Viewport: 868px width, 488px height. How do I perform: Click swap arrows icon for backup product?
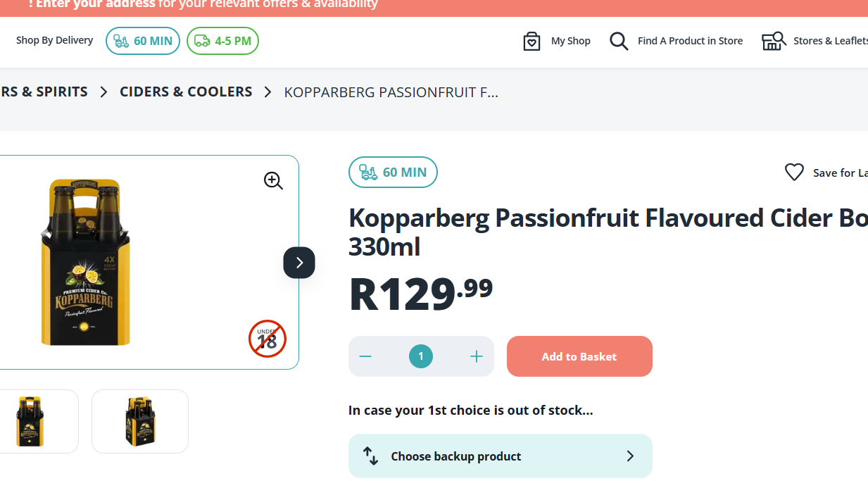[x=371, y=456]
